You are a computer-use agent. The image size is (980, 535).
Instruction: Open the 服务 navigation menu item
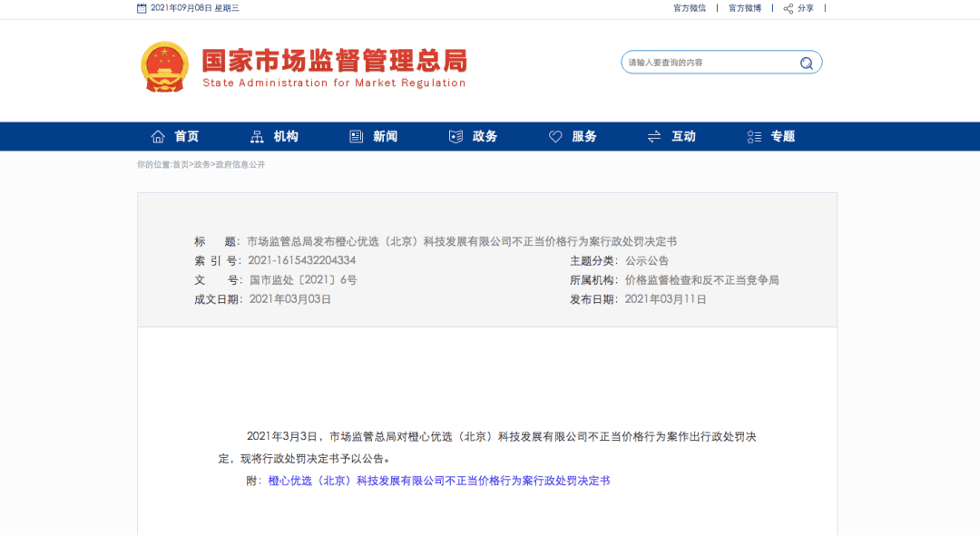[x=583, y=137]
